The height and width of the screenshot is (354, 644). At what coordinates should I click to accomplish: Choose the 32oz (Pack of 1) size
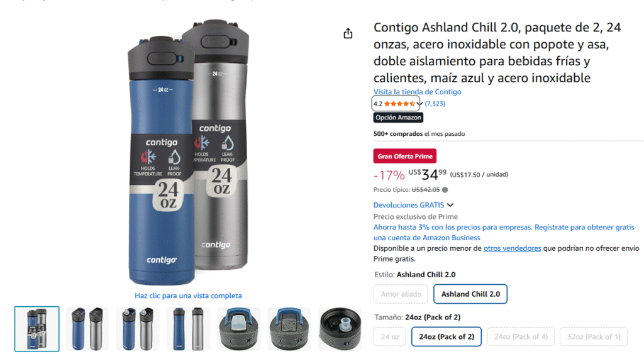tap(594, 337)
